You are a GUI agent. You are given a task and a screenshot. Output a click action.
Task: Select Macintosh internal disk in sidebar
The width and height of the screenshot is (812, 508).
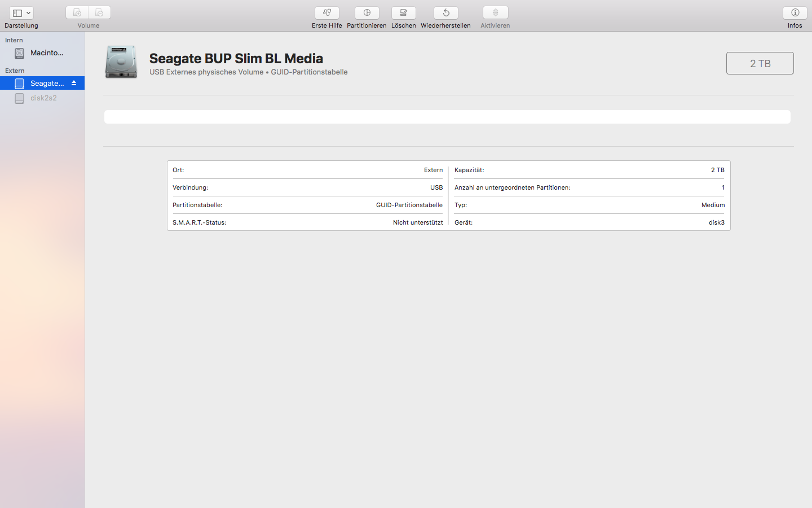42,52
